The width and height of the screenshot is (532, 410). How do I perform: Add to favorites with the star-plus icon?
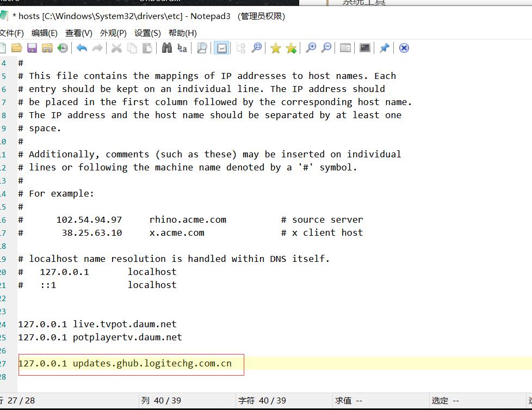pyautogui.click(x=291, y=48)
